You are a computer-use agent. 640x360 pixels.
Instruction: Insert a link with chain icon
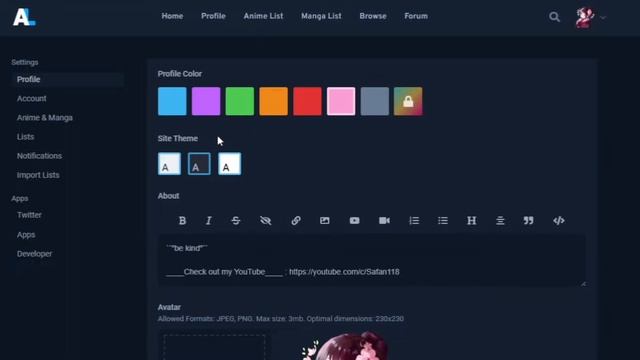point(296,221)
